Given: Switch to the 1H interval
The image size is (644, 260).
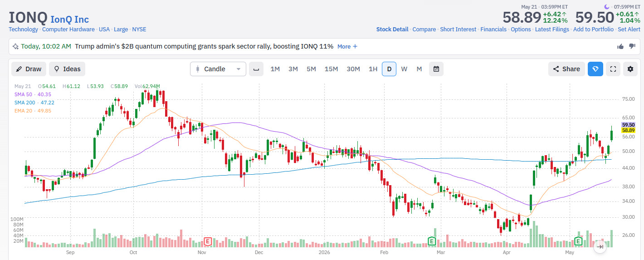Looking at the screenshot, I should point(373,69).
